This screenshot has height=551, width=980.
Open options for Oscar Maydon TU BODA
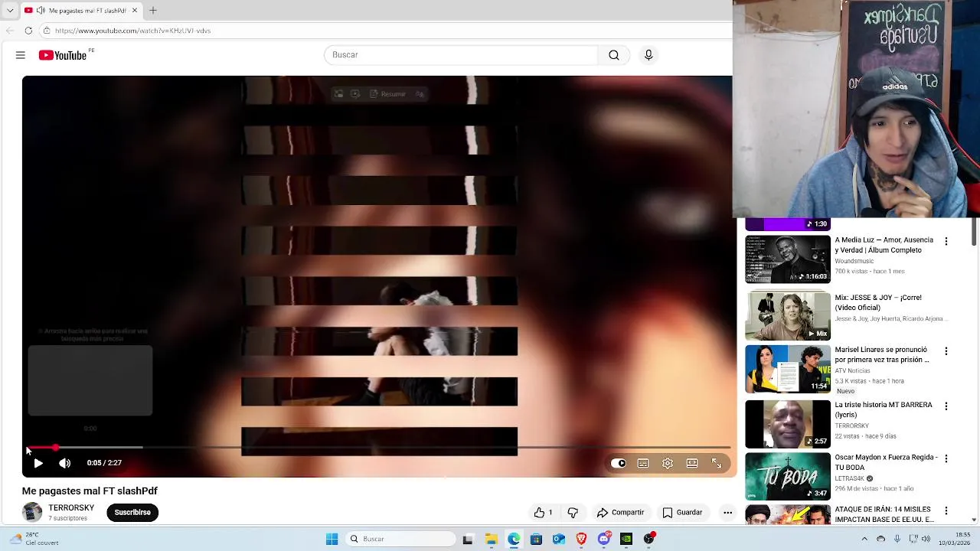[946, 458]
